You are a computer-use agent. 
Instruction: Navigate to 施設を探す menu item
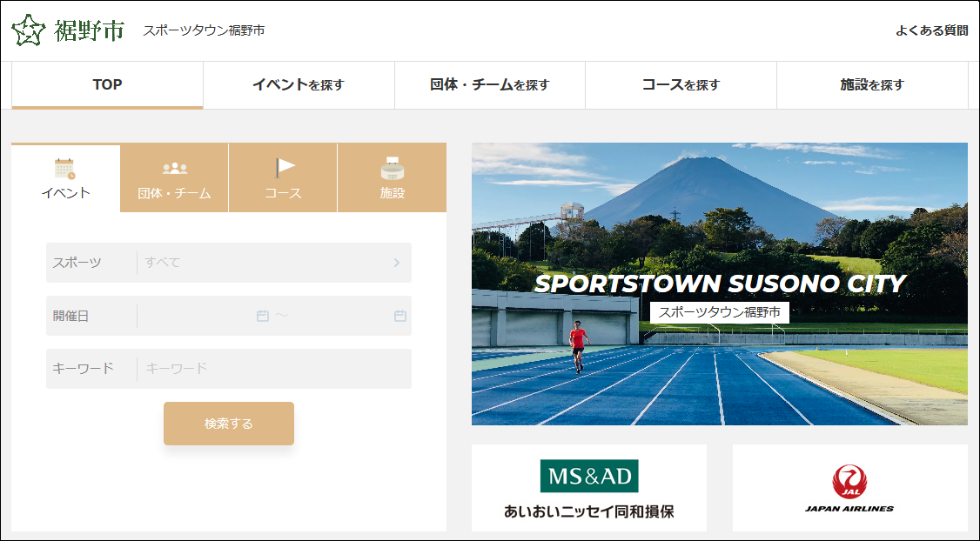[872, 85]
